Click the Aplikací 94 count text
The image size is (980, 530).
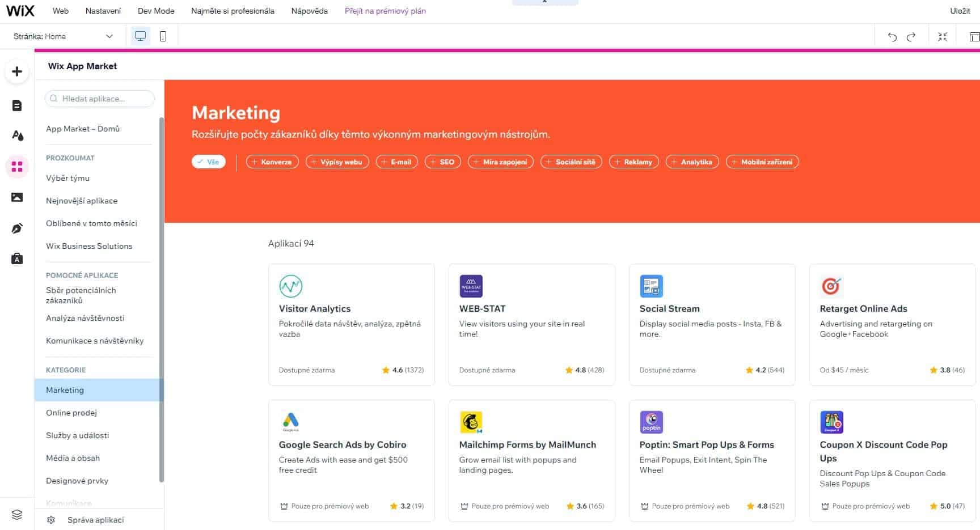pos(291,243)
